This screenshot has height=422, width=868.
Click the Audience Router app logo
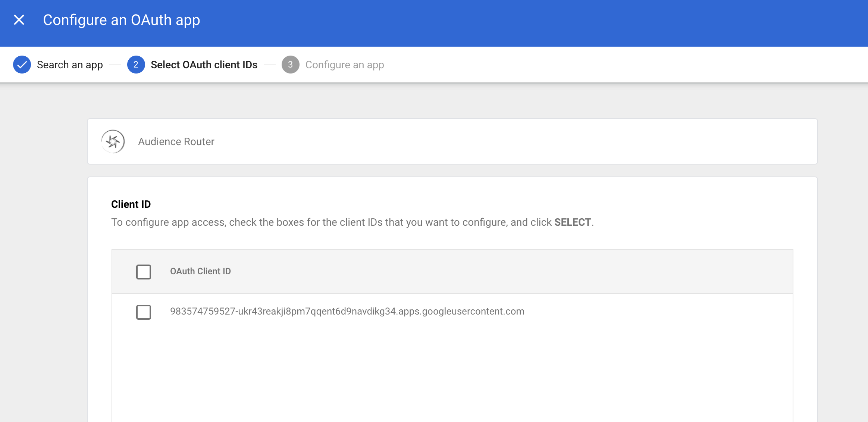coord(113,141)
